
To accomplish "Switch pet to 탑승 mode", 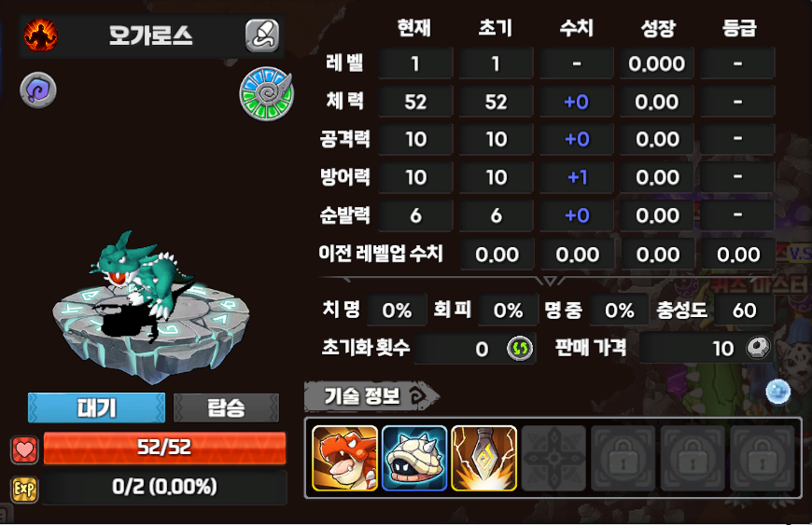I will 226,408.
